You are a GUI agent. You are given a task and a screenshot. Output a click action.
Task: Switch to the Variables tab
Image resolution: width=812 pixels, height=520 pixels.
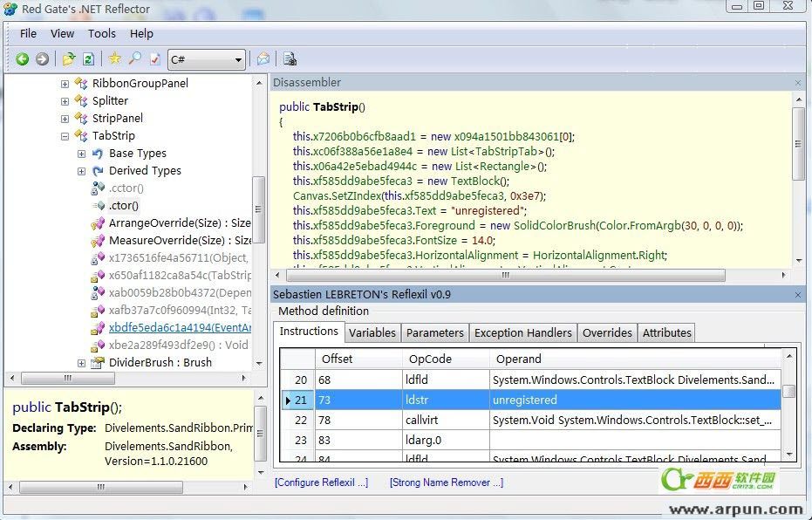click(372, 332)
